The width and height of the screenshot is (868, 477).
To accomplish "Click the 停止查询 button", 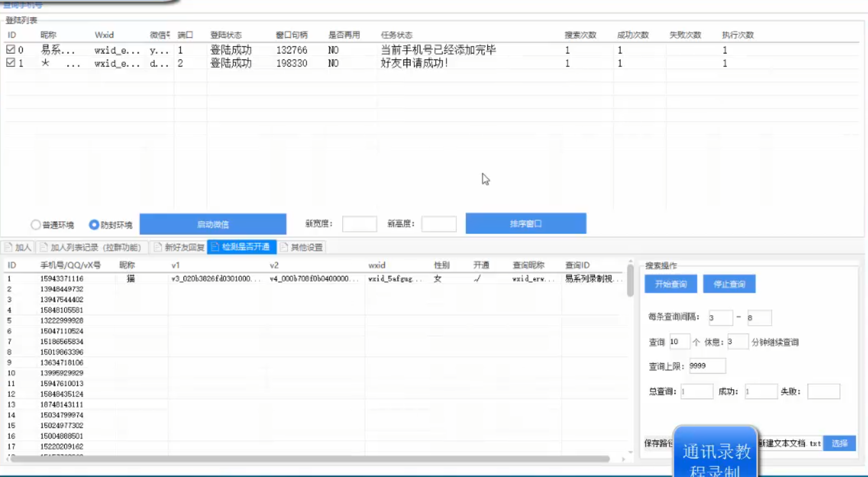I will pyautogui.click(x=729, y=284).
